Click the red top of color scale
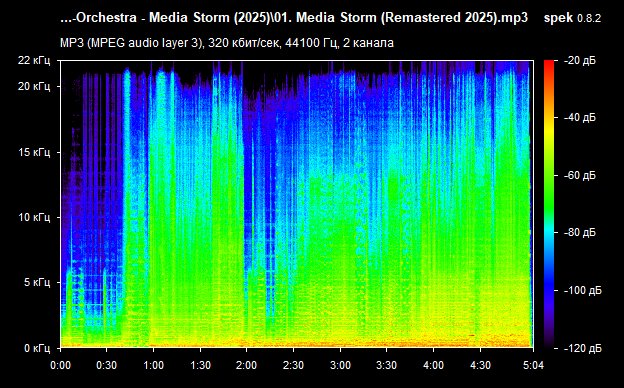This screenshot has width=624, height=388. click(x=549, y=64)
